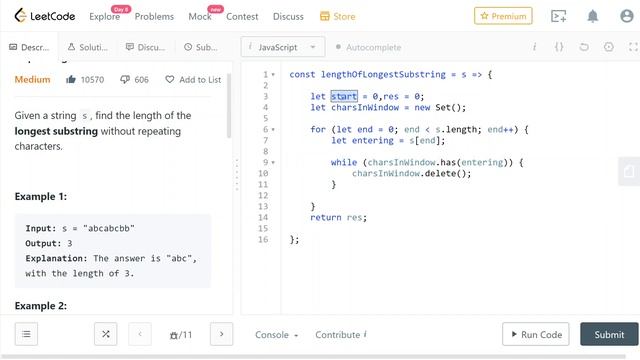Click the thumbs down dislike icon
The width and height of the screenshot is (640, 360).
pos(125,79)
